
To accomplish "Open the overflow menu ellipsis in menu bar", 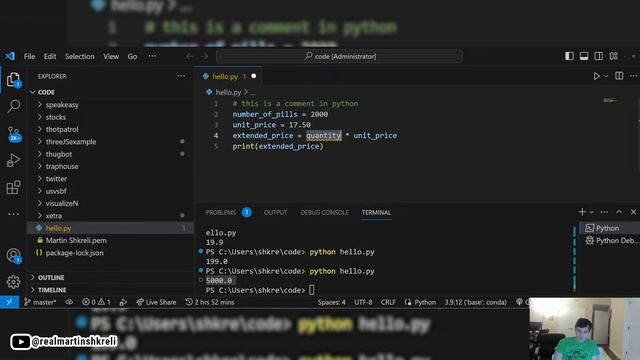I will (x=152, y=56).
